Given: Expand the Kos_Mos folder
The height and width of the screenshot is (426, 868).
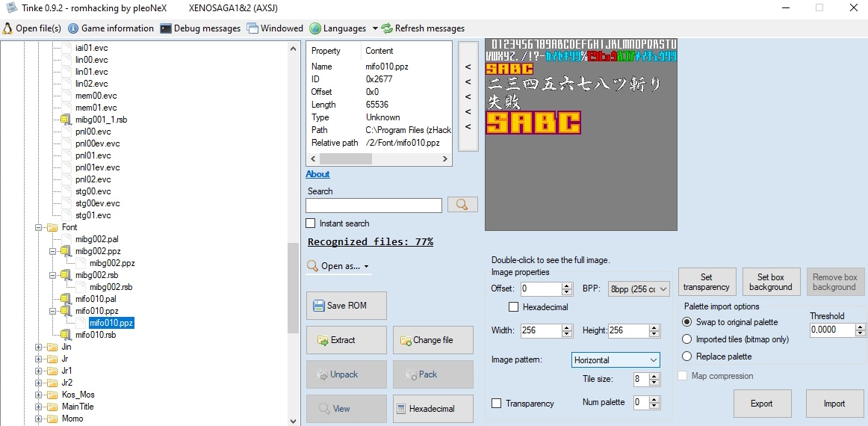Looking at the screenshot, I should [x=39, y=395].
